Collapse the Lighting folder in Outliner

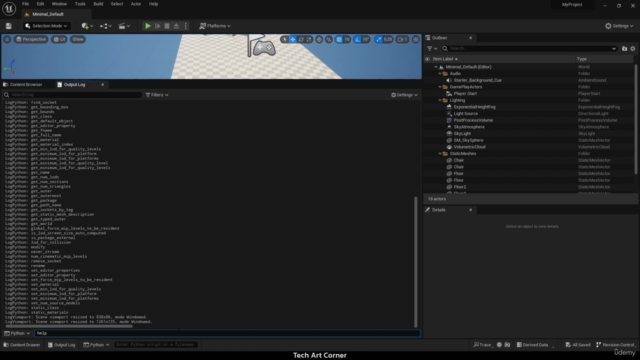[x=440, y=100]
